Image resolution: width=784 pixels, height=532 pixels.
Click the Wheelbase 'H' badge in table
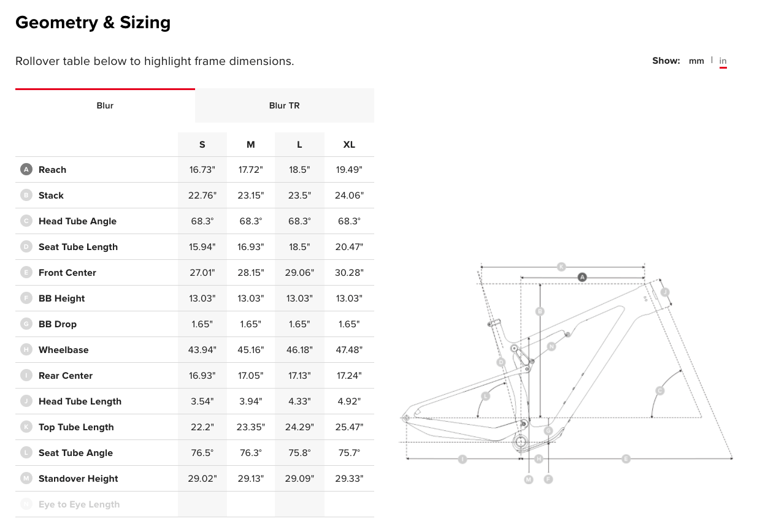point(26,350)
